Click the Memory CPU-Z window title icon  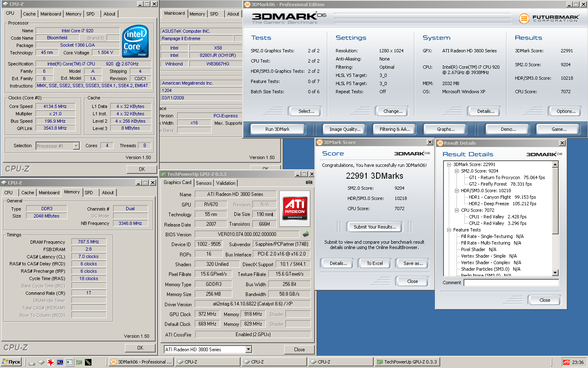[x=4, y=183]
